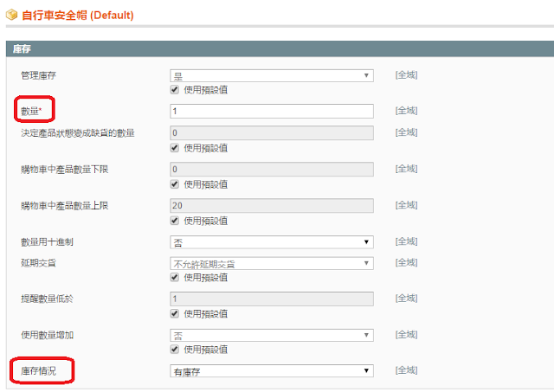Toggle 使用預設值 under 購物車中產品數量下限
The height and width of the screenshot is (392, 554).
176,184
